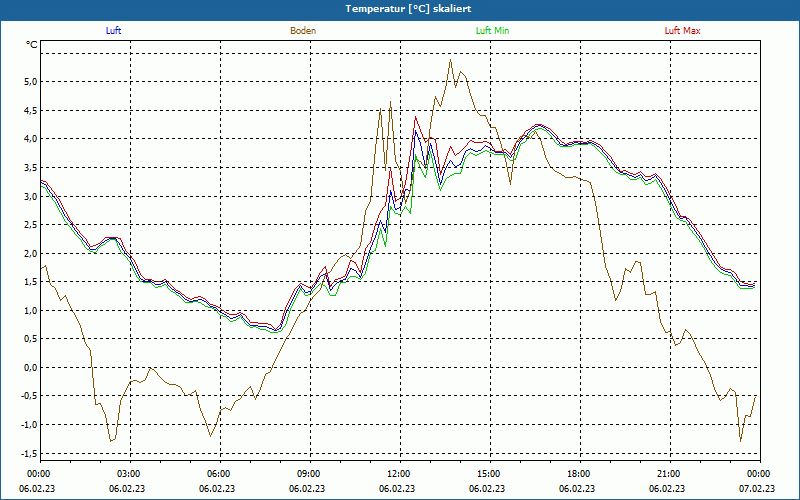Click the brown Boden legend label
This screenshot has height=500, width=800.
303,31
